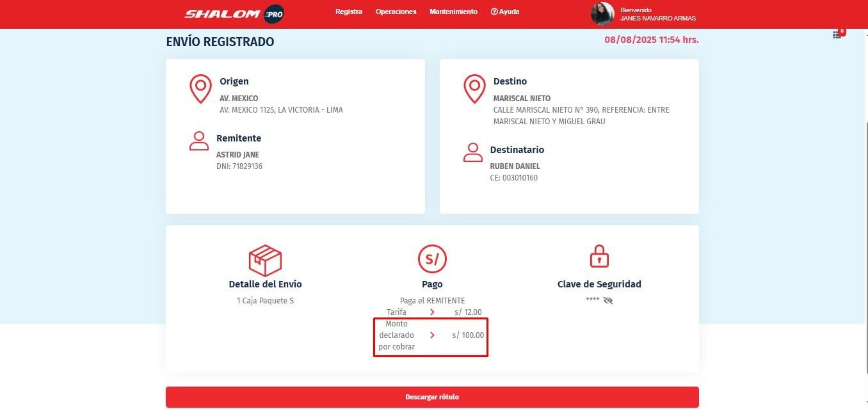
Task: Click the Destino location pin icon
Action: tap(474, 88)
